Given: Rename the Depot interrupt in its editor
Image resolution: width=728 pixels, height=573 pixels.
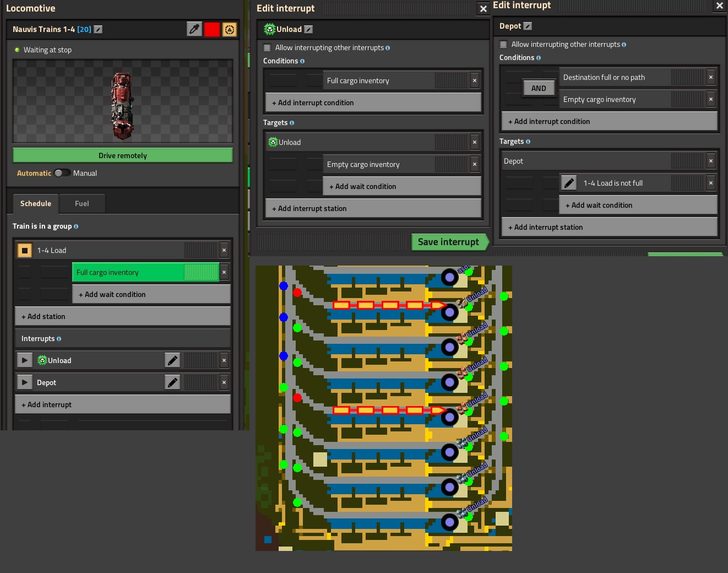Looking at the screenshot, I should (x=528, y=26).
